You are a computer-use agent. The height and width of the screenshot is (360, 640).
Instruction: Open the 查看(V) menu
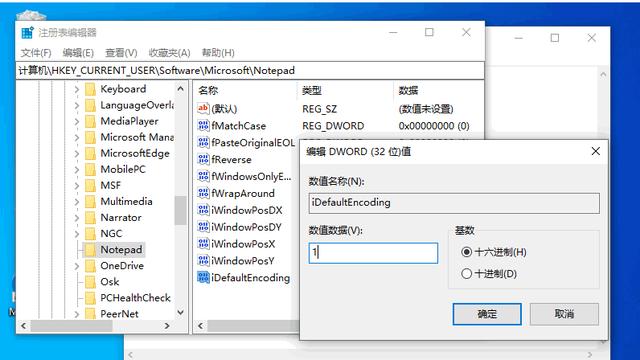[x=121, y=53]
